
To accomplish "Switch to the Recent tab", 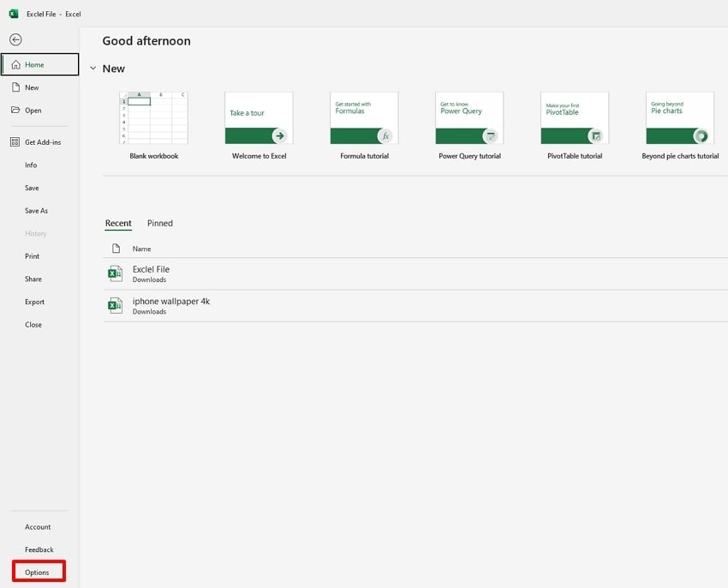I will 118,223.
